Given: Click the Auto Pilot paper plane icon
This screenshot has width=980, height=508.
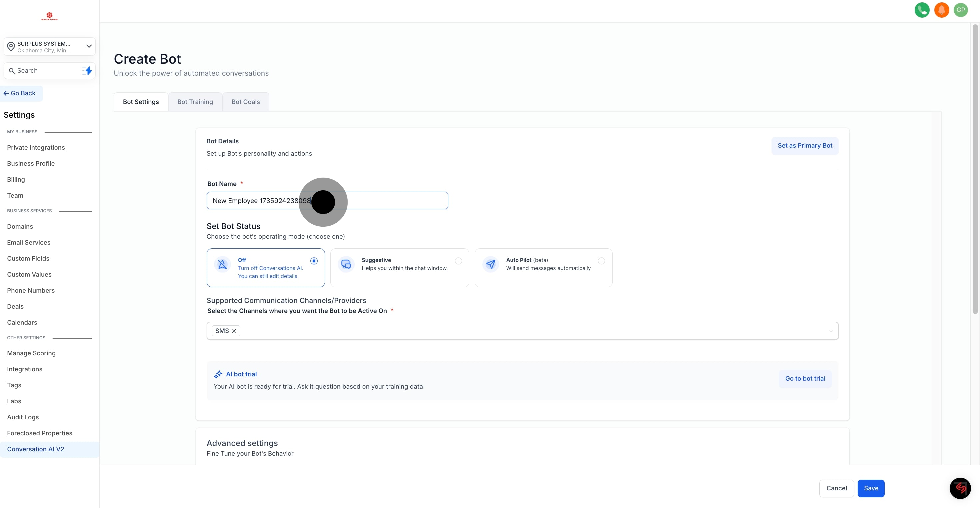Looking at the screenshot, I should pos(491,264).
